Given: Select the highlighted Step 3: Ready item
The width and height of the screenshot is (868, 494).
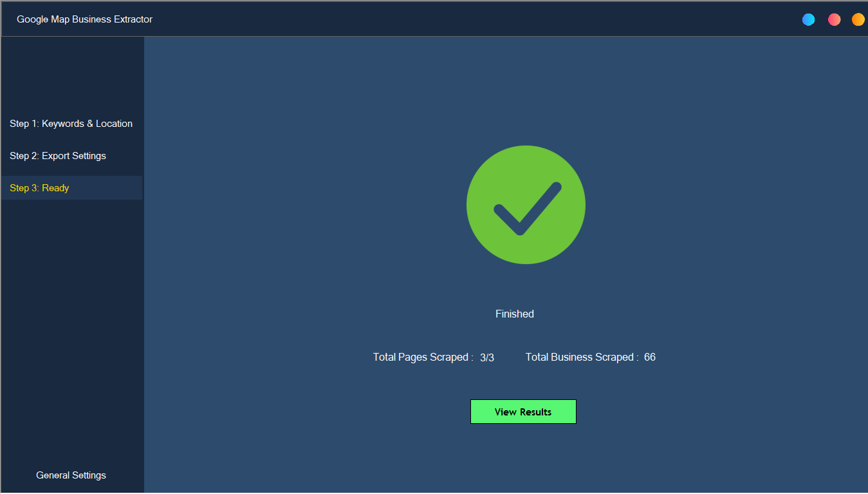Looking at the screenshot, I should coord(71,188).
